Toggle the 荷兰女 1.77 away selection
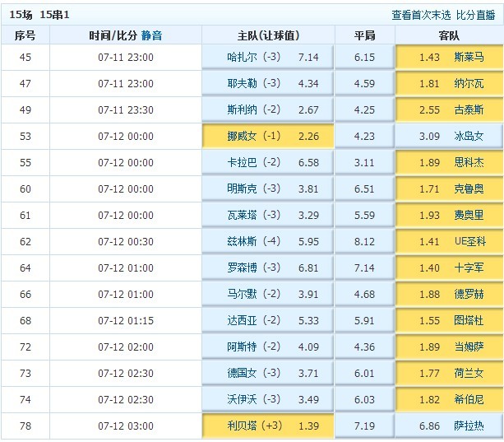The image size is (504, 442). (449, 374)
